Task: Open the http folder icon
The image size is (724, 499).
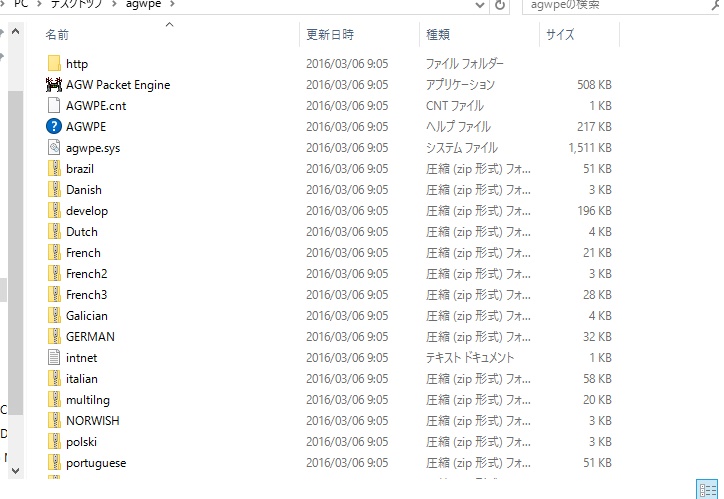Action: 54,64
